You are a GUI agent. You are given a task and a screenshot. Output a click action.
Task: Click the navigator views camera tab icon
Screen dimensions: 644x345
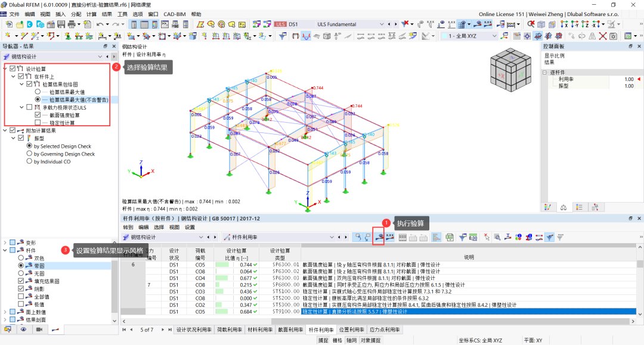coord(39,330)
